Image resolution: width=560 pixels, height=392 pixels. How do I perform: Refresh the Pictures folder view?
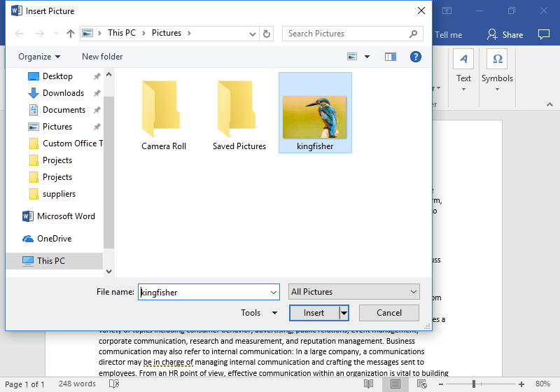[266, 34]
